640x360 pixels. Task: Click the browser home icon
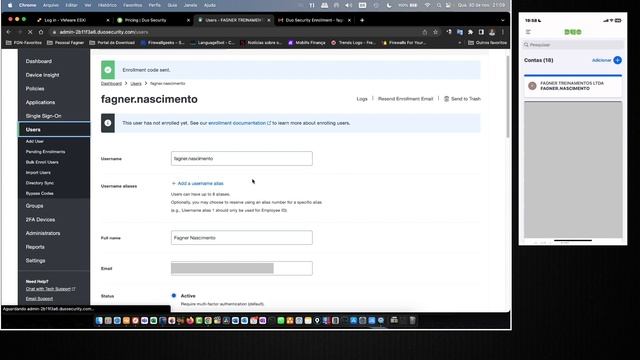coord(41,32)
